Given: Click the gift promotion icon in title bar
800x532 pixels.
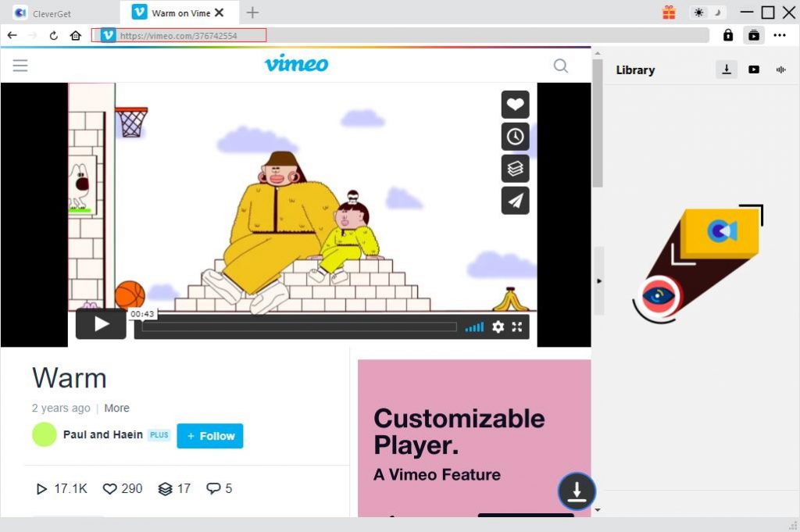Looking at the screenshot, I should coord(669,12).
